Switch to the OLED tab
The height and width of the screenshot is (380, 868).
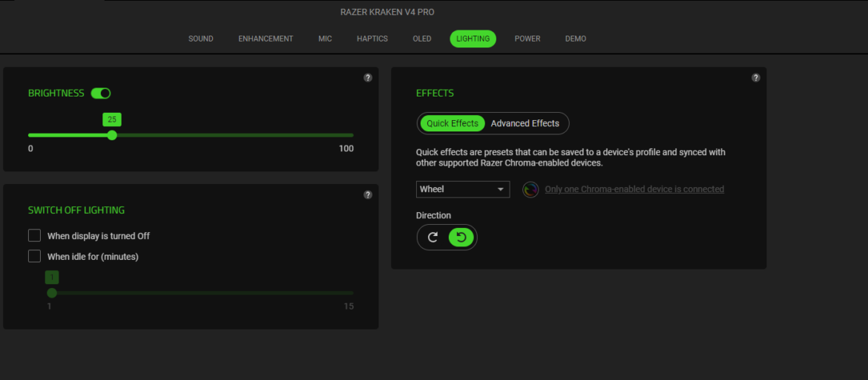click(x=421, y=39)
